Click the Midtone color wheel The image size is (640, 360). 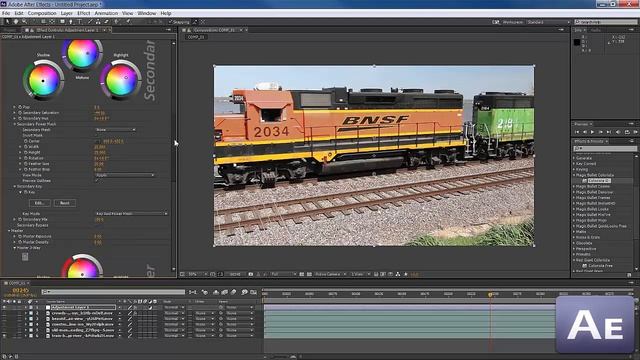tap(82, 54)
